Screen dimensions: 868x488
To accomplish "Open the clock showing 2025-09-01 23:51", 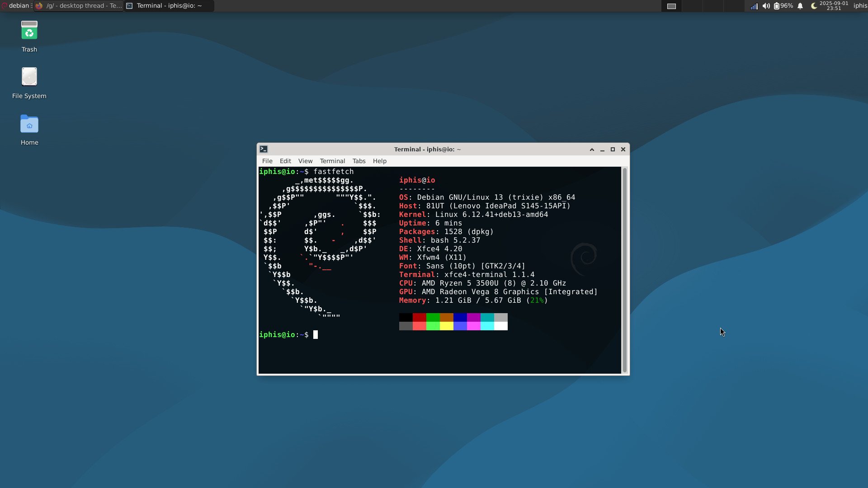I will click(834, 6).
